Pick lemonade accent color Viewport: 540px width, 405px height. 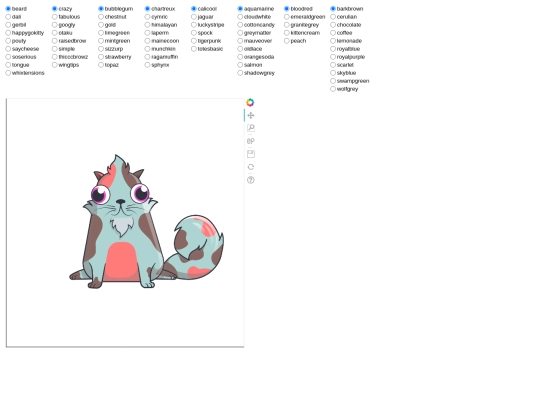click(x=333, y=41)
